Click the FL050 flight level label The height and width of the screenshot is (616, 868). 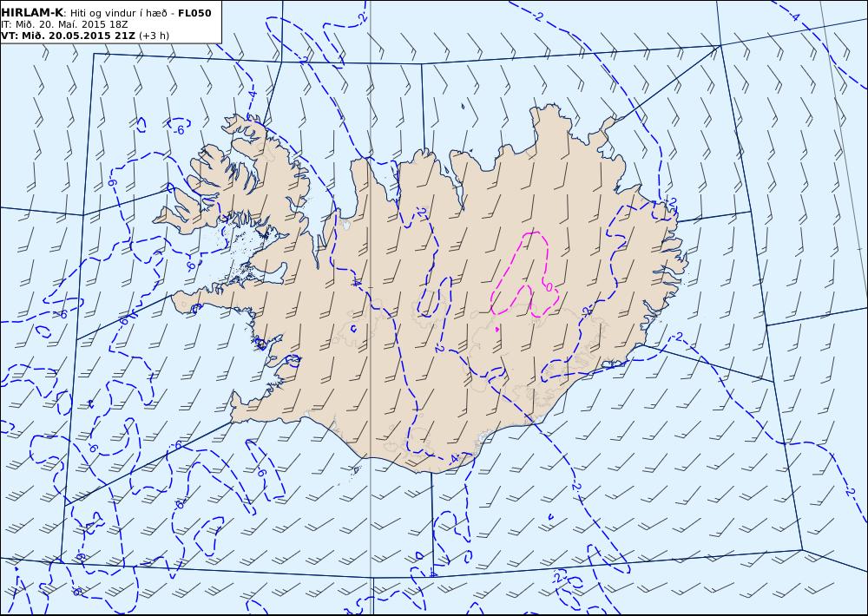tap(194, 13)
